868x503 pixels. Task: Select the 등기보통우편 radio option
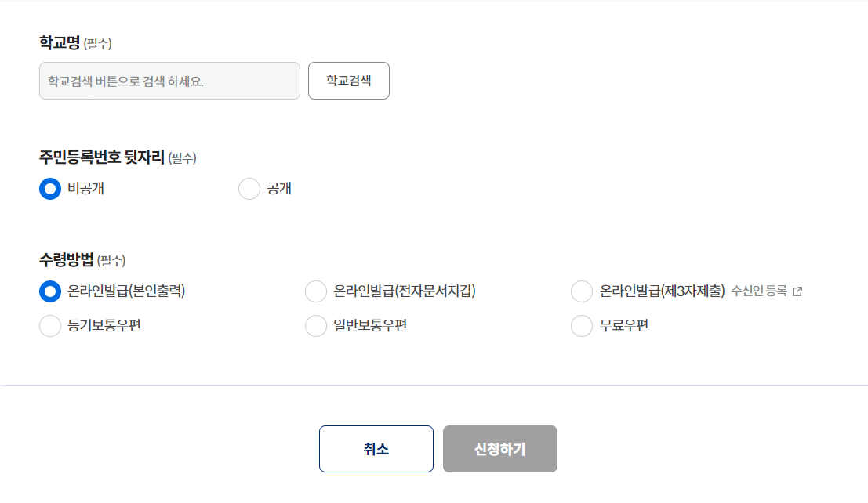pyautogui.click(x=49, y=325)
